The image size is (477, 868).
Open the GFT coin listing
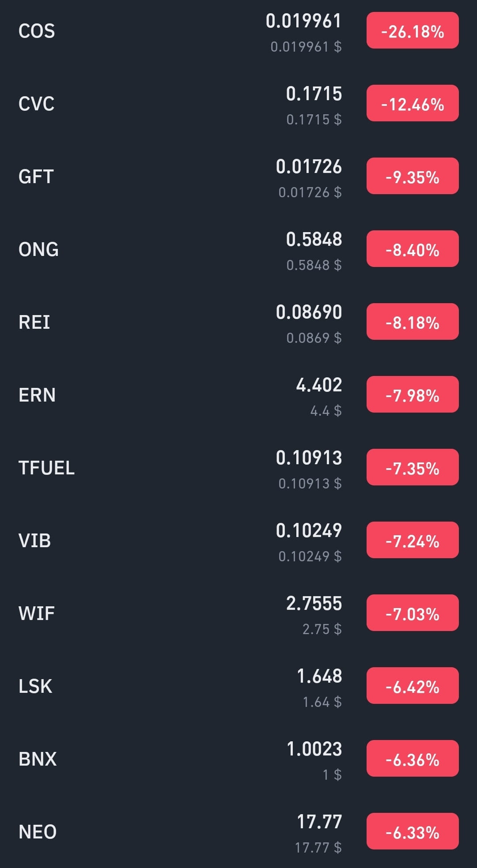(x=238, y=176)
